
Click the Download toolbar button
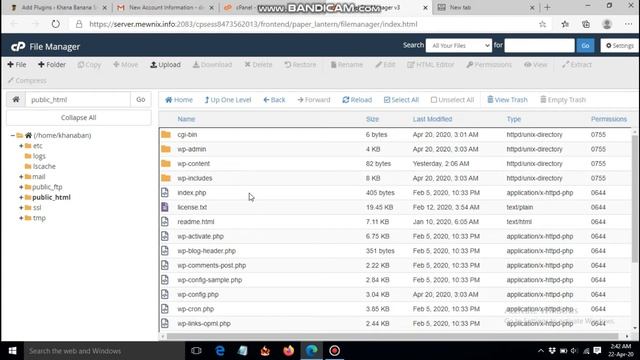coord(212,64)
